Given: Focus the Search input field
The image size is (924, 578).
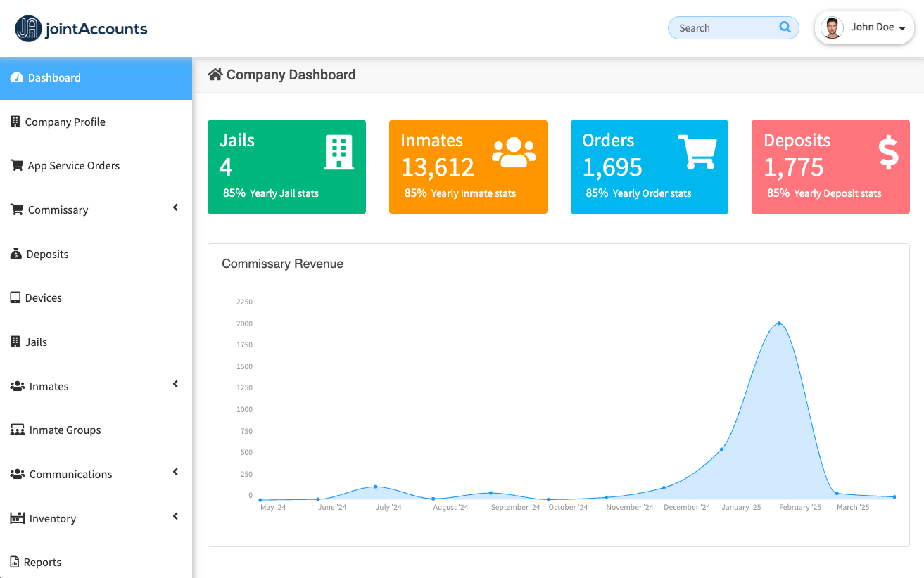Looking at the screenshot, I should click(x=725, y=28).
